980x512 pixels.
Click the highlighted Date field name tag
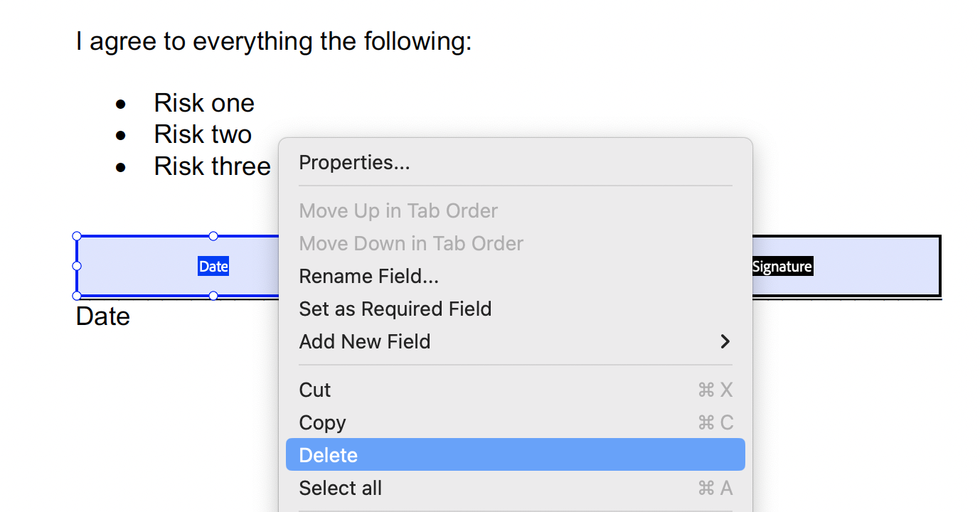tap(213, 267)
